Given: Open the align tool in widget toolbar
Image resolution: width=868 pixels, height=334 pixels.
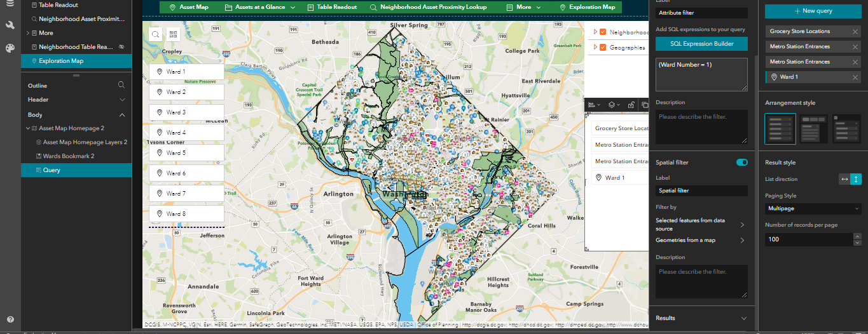Looking at the screenshot, I should [x=594, y=105].
